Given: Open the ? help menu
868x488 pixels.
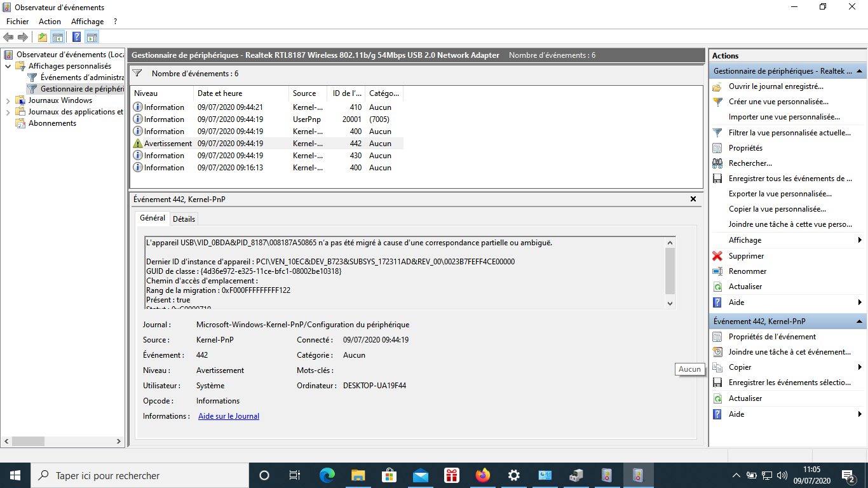Looking at the screenshot, I should (x=115, y=22).
